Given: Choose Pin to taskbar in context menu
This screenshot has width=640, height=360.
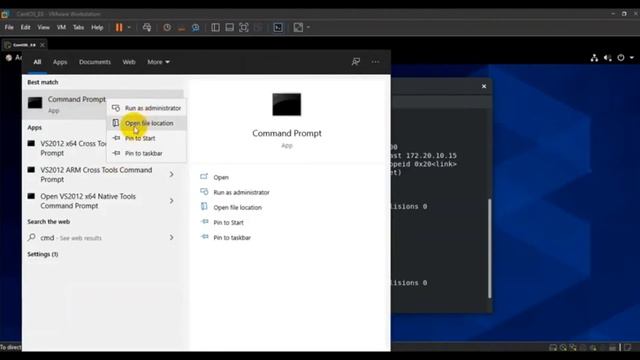Looking at the screenshot, I should 147,153.
